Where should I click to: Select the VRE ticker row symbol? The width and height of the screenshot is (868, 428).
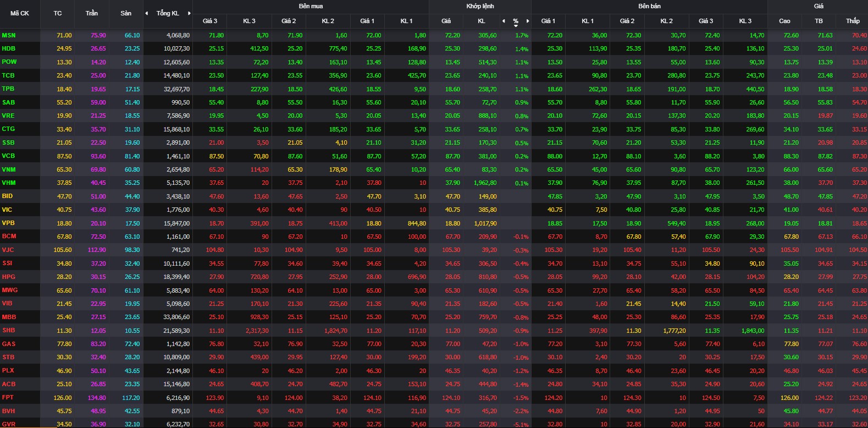coord(8,116)
